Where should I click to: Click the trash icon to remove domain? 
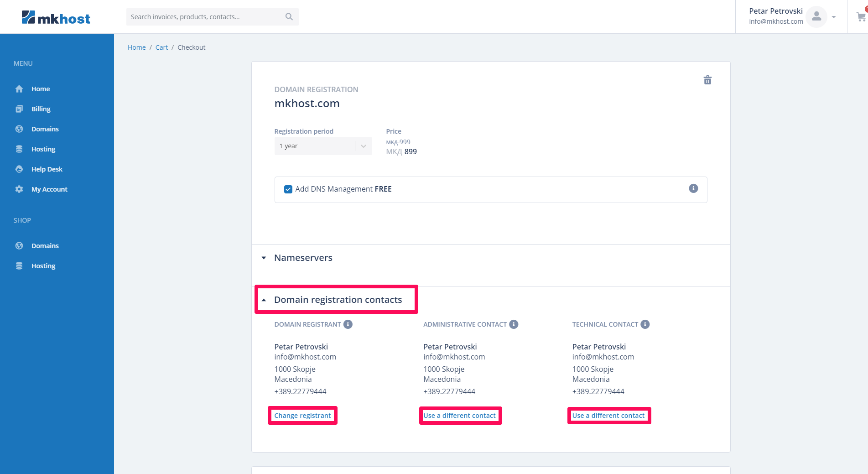(707, 80)
